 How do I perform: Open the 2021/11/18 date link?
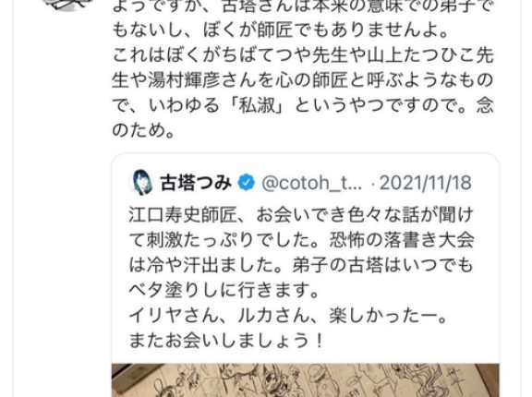[426, 183]
